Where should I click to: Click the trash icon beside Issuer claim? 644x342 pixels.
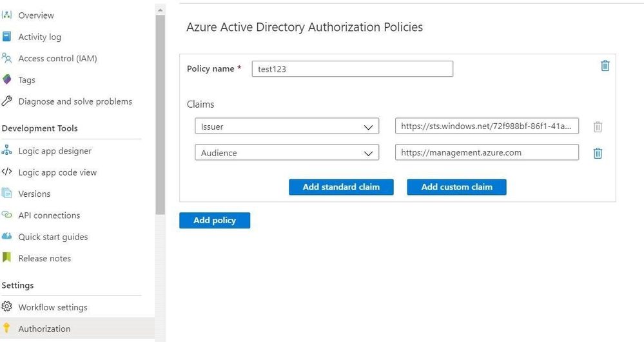598,126
